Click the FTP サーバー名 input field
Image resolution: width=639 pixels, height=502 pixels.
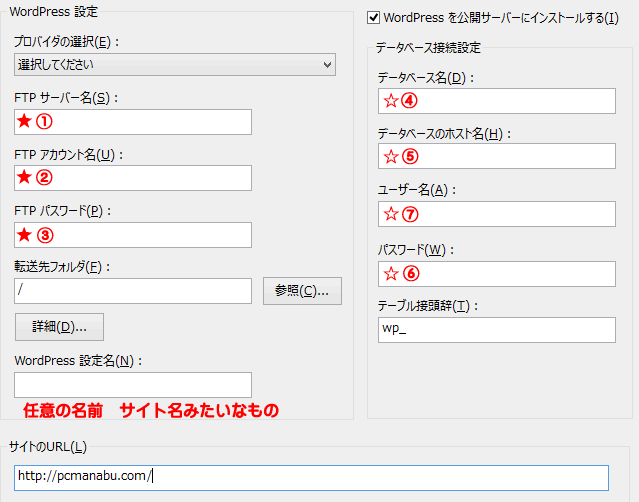(x=133, y=122)
